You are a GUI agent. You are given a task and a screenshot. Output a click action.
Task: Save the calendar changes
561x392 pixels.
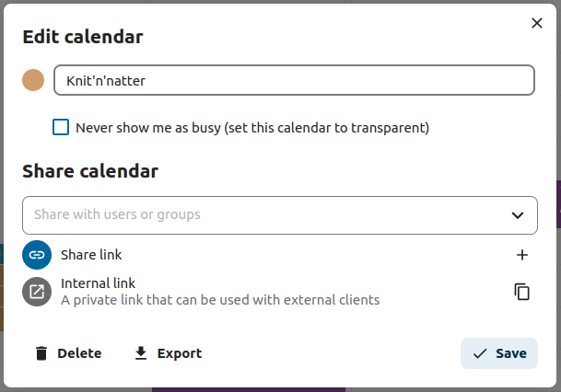click(x=499, y=353)
